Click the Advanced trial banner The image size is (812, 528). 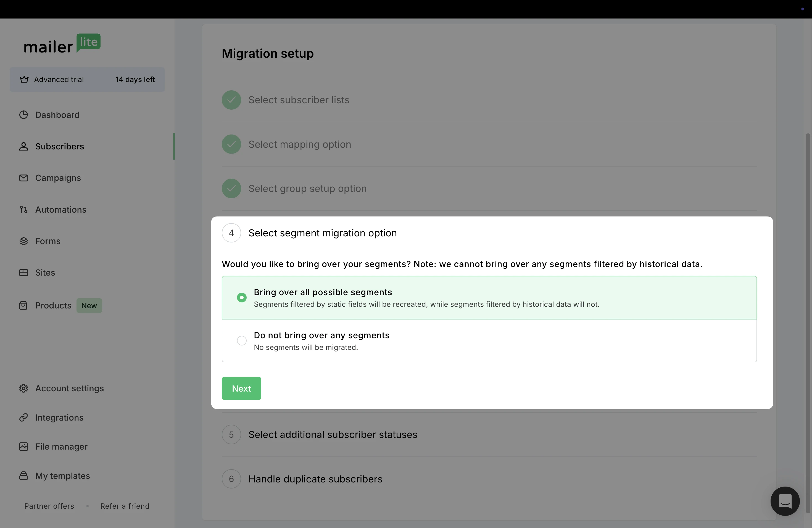pyautogui.click(x=87, y=80)
